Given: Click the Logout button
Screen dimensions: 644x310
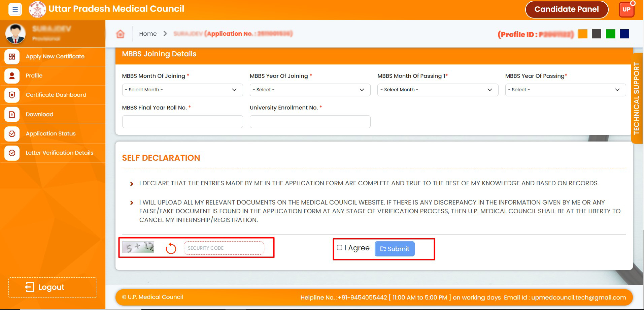Looking at the screenshot, I should 53,287.
